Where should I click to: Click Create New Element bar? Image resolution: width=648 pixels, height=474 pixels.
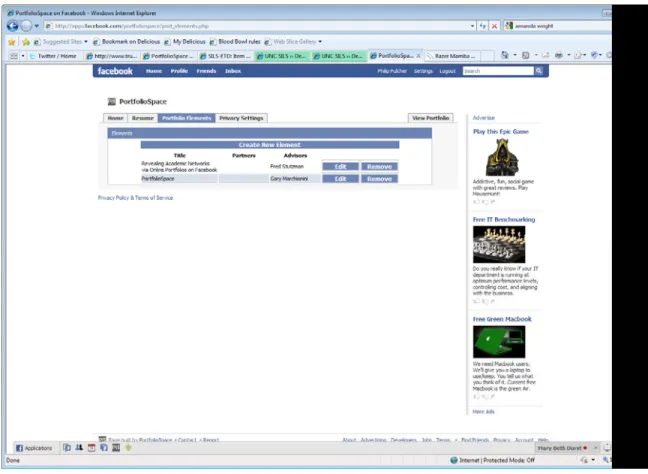(x=269, y=145)
